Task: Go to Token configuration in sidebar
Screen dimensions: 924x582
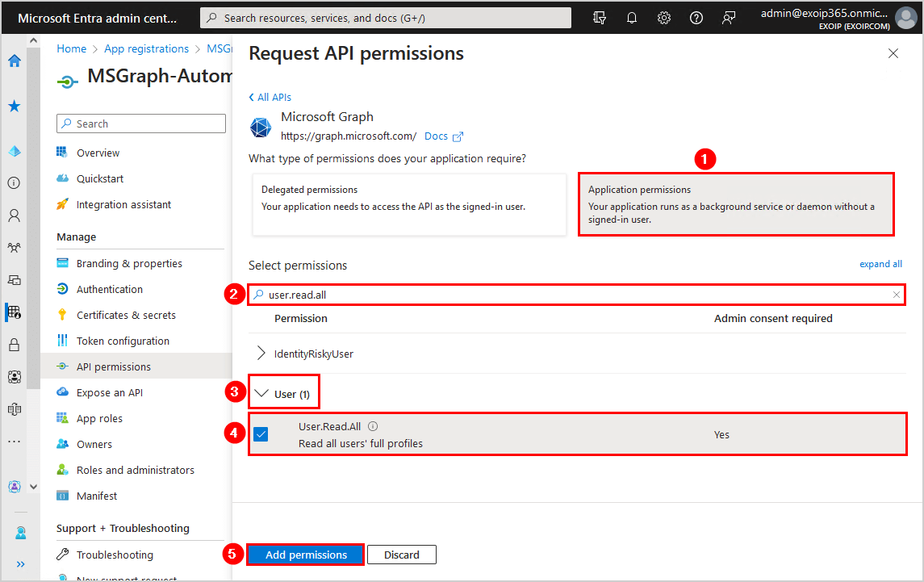Action: [123, 341]
